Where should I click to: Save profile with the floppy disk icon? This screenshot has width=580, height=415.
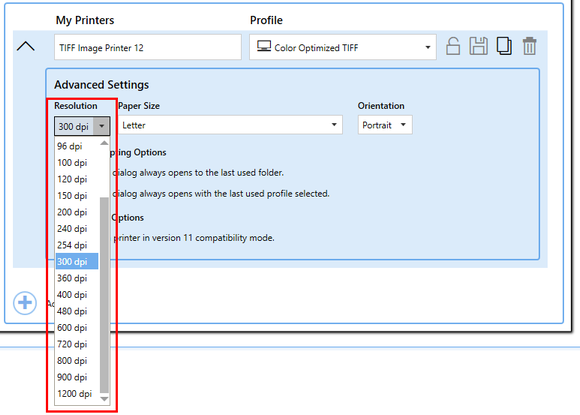tap(478, 46)
